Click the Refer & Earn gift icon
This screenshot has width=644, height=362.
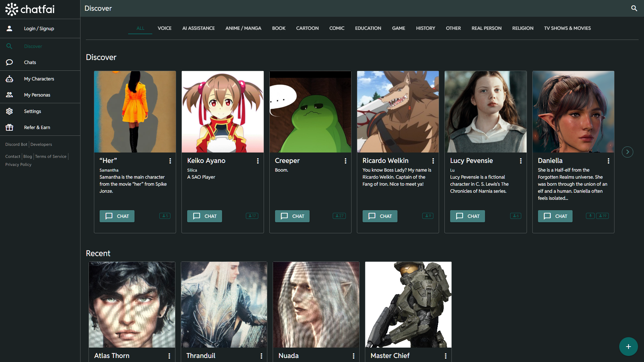[9, 127]
